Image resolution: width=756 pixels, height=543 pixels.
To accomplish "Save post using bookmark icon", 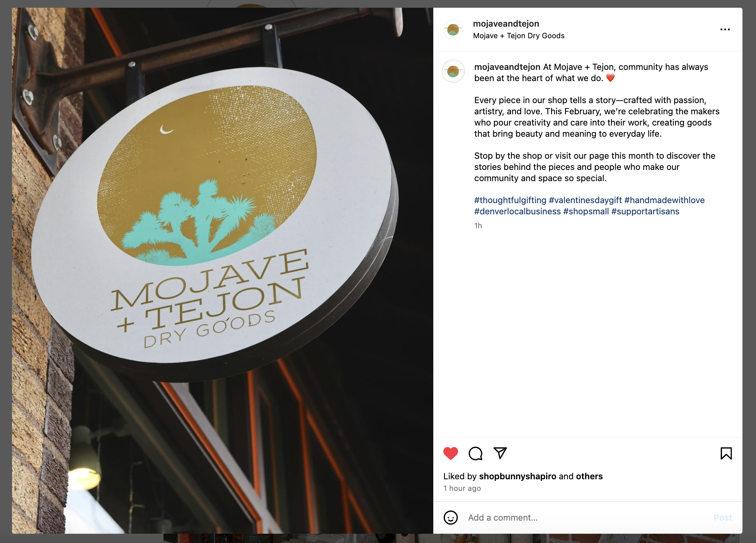I will point(726,453).
